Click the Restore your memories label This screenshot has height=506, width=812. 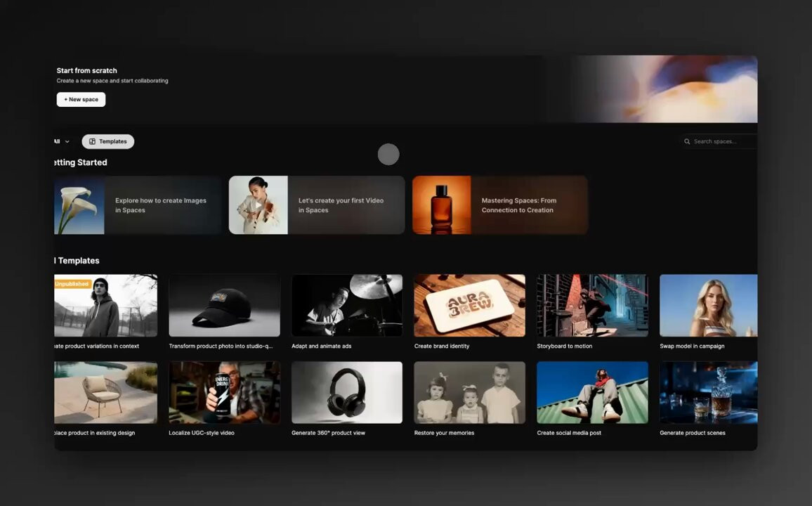445,433
